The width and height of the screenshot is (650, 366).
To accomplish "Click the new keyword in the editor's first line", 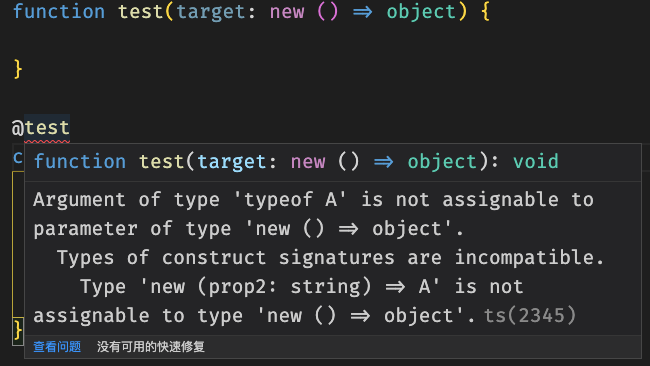I will pyautogui.click(x=287, y=11).
